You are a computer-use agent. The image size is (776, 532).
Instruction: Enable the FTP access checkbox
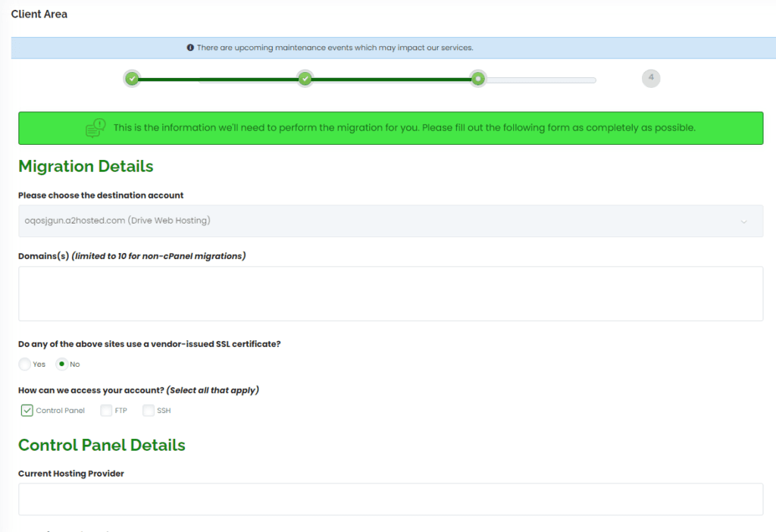(106, 410)
